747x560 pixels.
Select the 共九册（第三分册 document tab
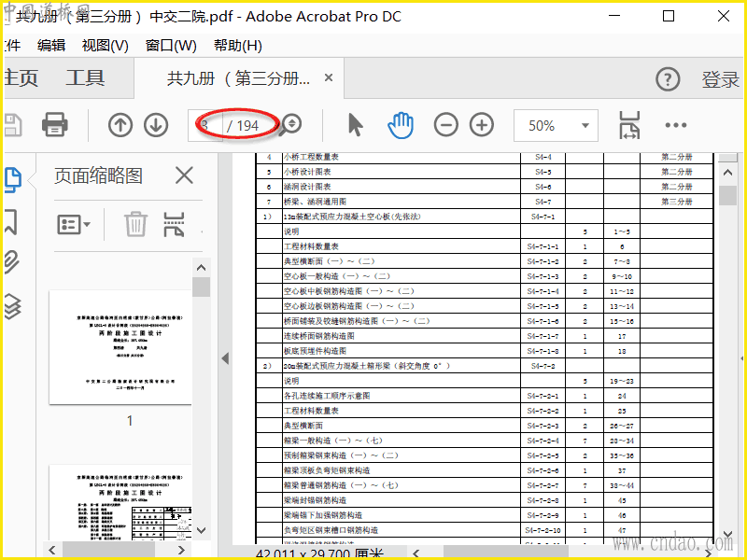point(238,78)
